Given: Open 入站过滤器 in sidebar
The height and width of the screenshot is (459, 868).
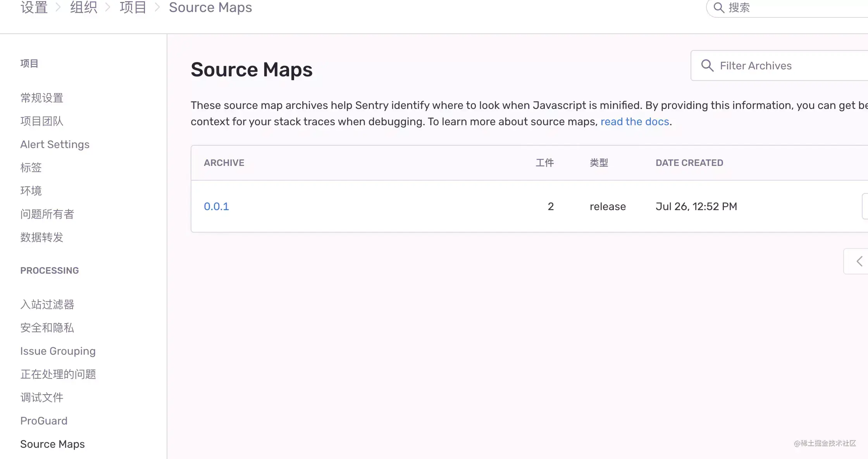Looking at the screenshot, I should tap(47, 304).
